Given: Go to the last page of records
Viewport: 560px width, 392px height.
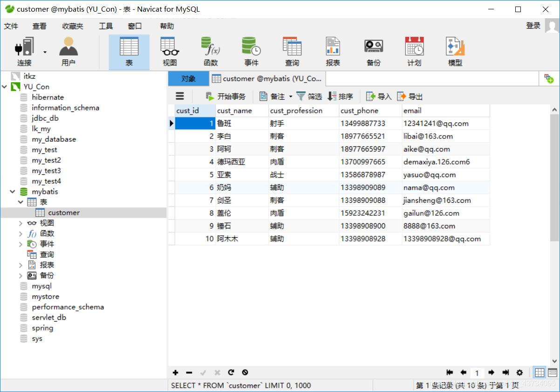Looking at the screenshot, I should pos(505,372).
